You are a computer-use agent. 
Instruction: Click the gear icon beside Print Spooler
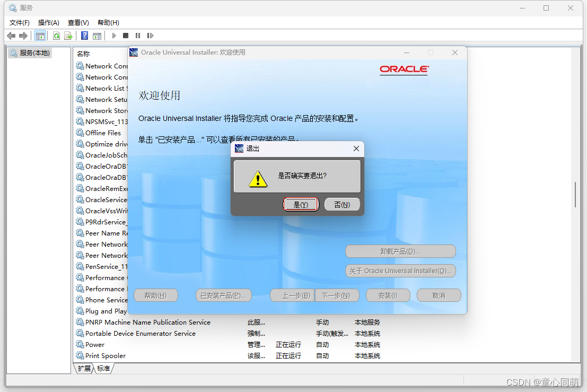(x=80, y=355)
